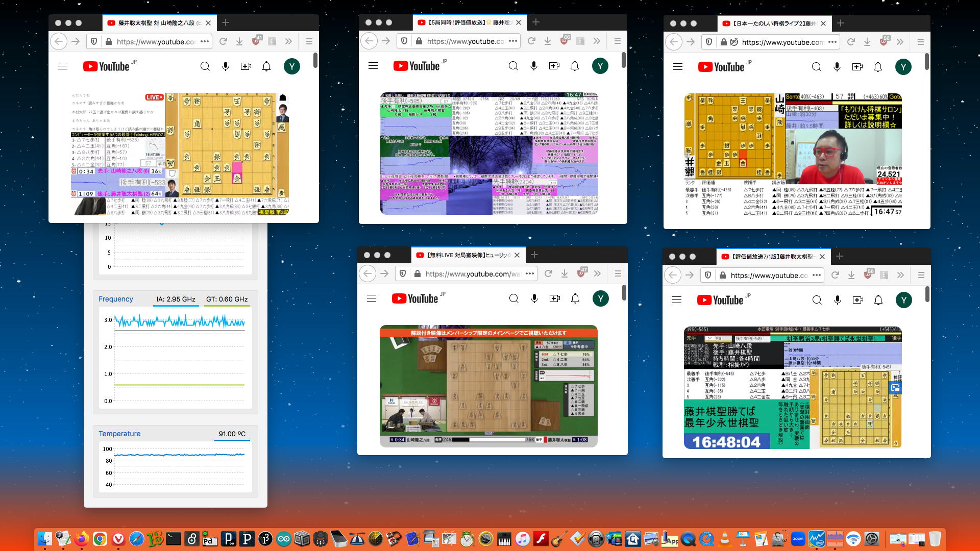
Task: Click create video icon in 評価値放送7/1版 window
Action: (857, 300)
